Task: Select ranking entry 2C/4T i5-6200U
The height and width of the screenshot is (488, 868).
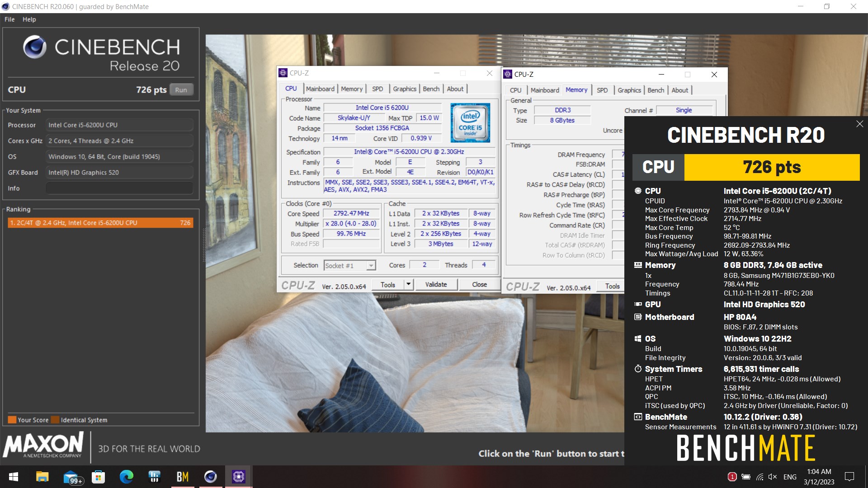Action: (x=100, y=223)
